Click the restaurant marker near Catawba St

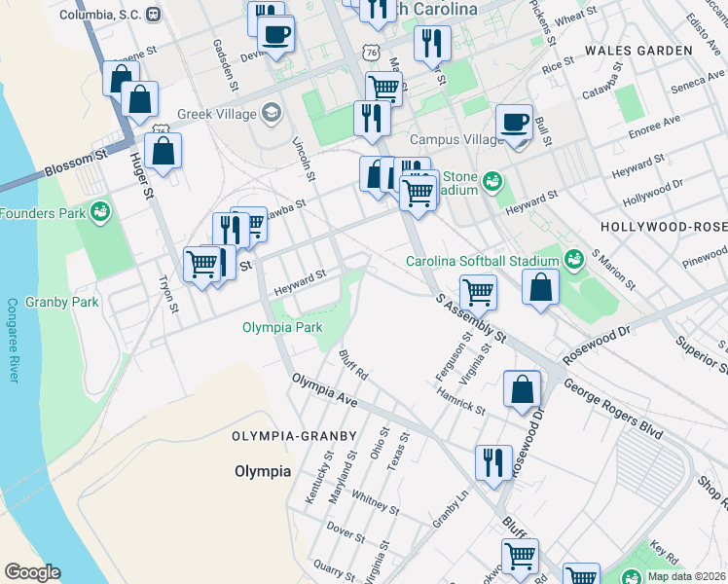[x=232, y=232]
